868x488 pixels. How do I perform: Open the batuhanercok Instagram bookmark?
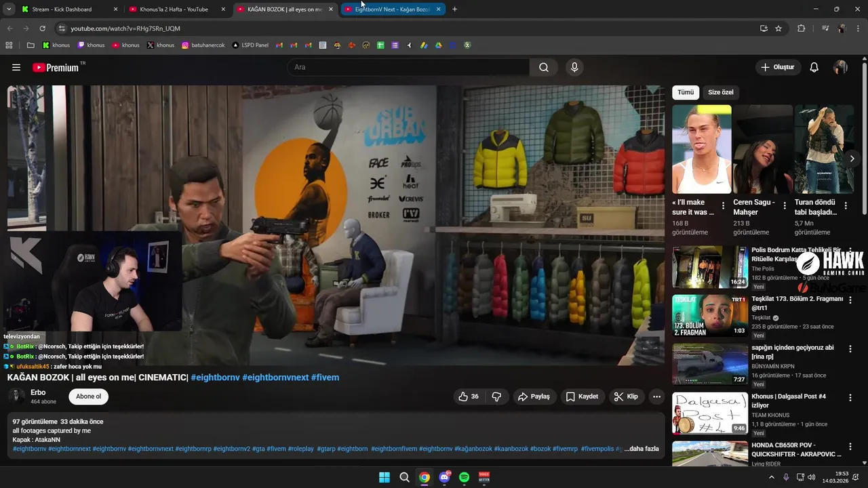tap(203, 45)
